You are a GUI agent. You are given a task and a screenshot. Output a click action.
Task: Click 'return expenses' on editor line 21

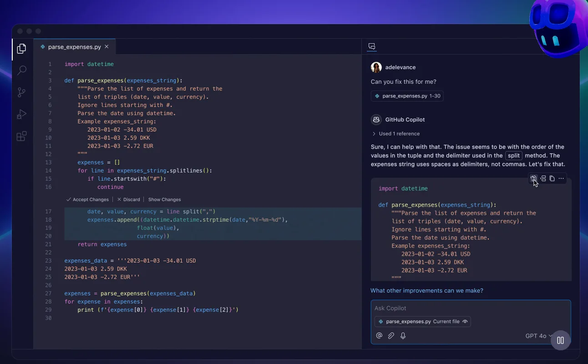[102, 244]
